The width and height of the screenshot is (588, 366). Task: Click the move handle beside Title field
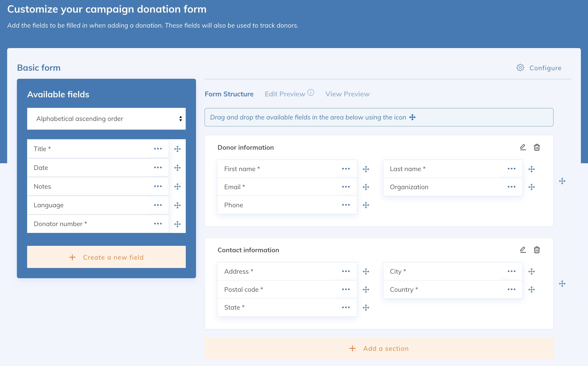pyautogui.click(x=177, y=149)
